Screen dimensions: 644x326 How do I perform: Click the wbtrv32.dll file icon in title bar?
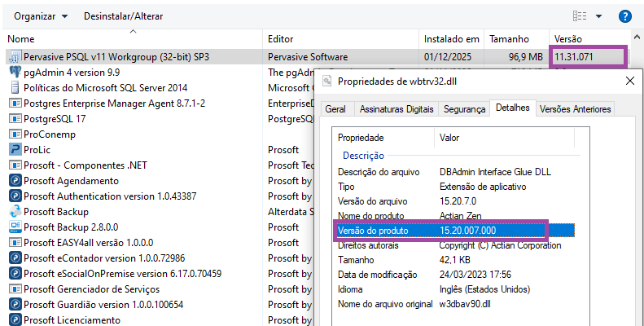[x=327, y=81]
